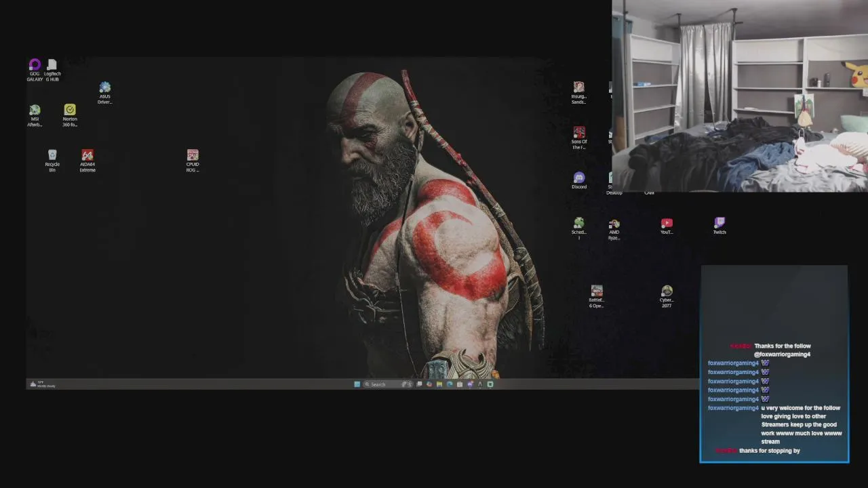This screenshot has width=868, height=488.
Task: Select the Battlefield 6 Open shortcut
Action: tap(596, 296)
